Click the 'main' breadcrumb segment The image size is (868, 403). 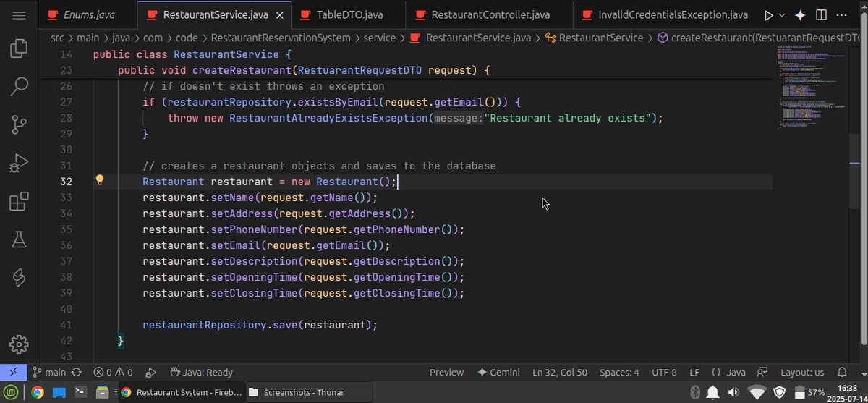tap(88, 38)
